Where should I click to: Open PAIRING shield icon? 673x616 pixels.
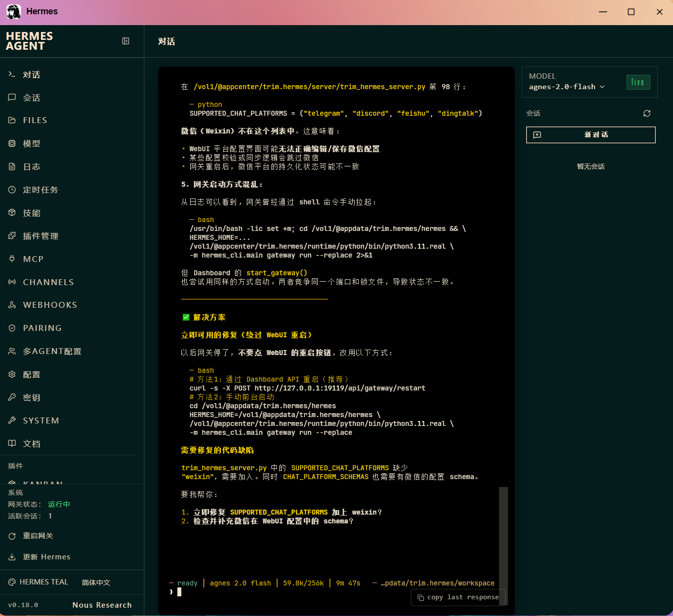pos(12,328)
